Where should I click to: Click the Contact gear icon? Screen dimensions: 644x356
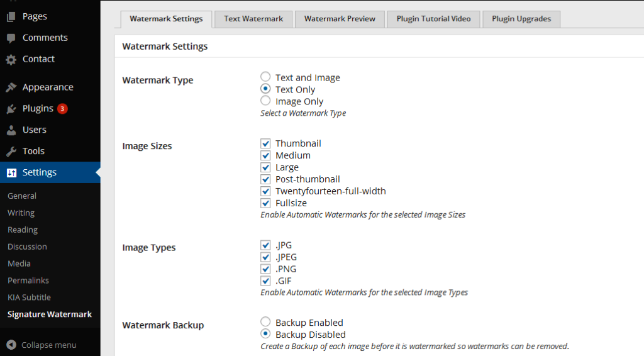(11, 60)
